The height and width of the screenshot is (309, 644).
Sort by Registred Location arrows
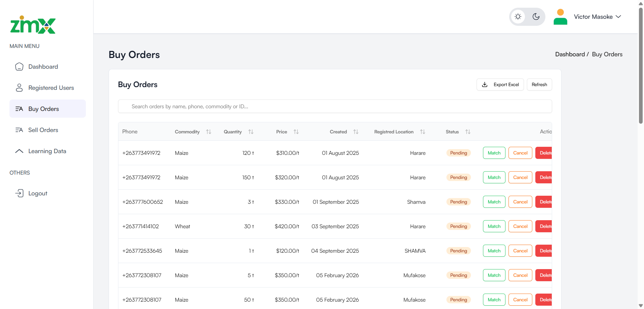click(423, 132)
